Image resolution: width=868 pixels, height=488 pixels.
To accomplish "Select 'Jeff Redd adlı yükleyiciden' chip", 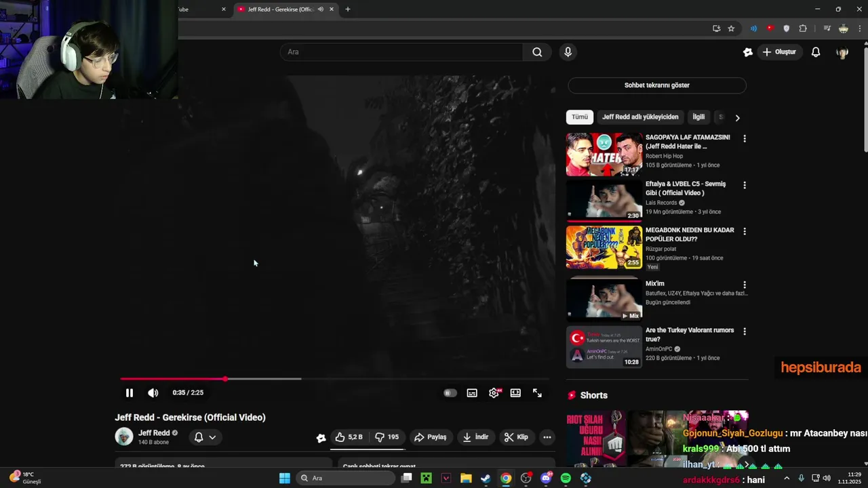I will [x=640, y=117].
